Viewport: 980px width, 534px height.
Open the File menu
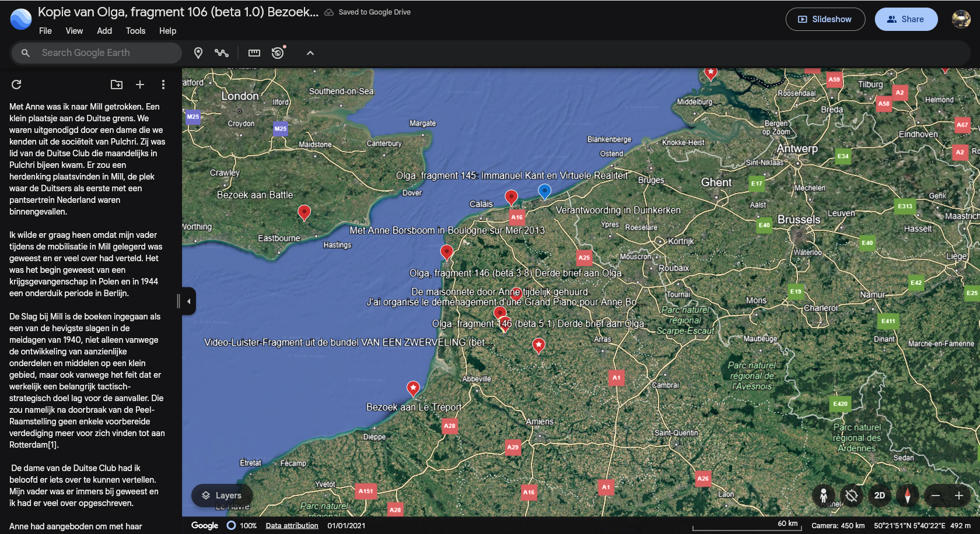(45, 31)
